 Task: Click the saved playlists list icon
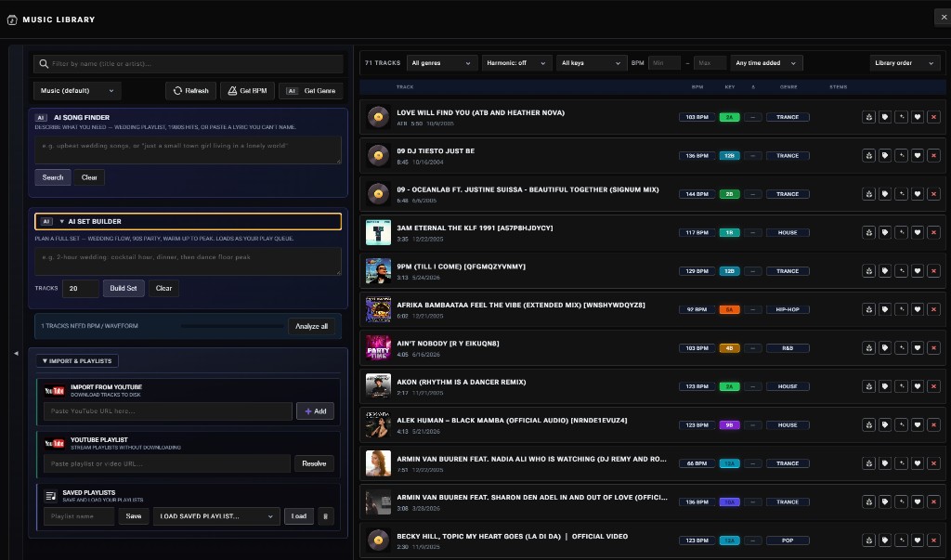point(51,496)
